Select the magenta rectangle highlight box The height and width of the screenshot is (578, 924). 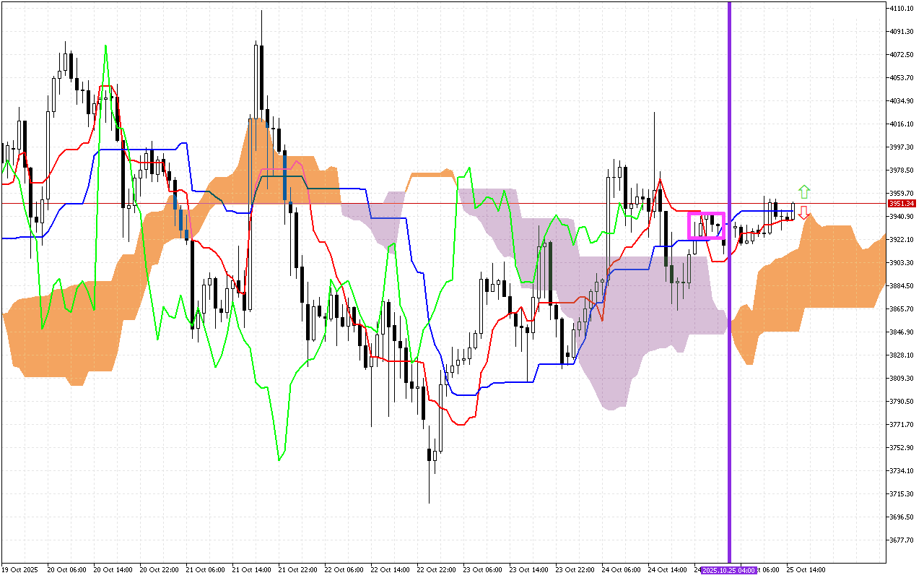(x=707, y=225)
